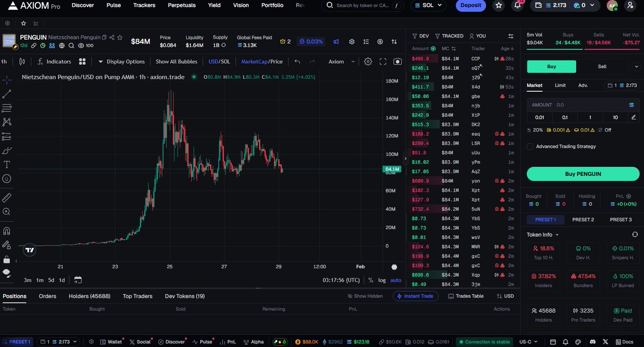Viewport: 644px width, 347px height.
Task: Collapse the Token Info section
Action: [543, 234]
